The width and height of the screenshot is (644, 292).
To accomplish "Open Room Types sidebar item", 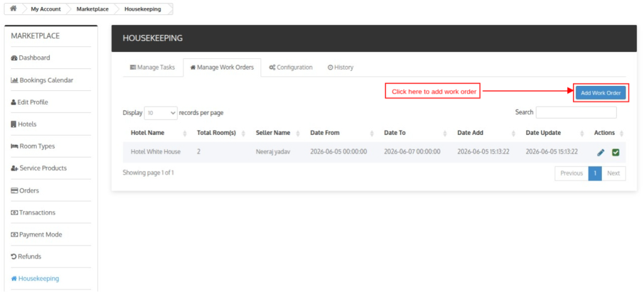I will [x=33, y=146].
